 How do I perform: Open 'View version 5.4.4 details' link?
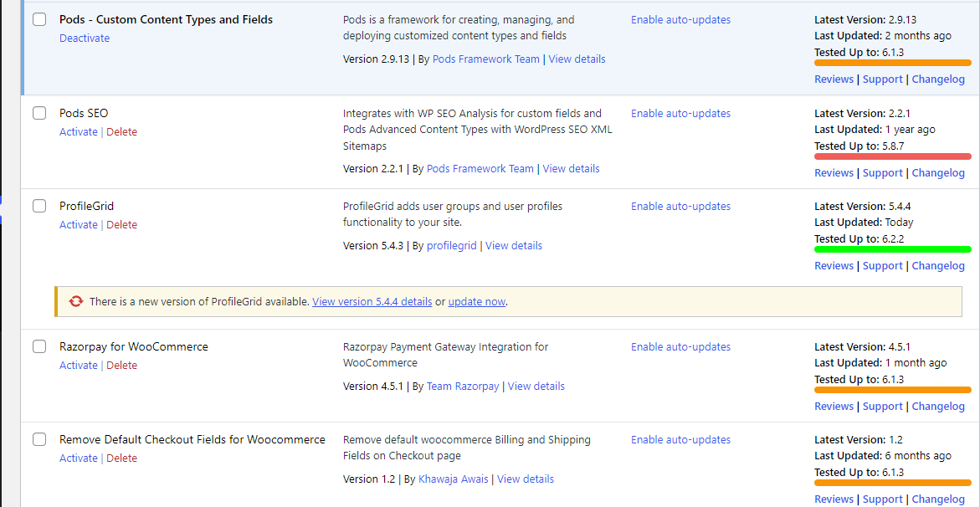(372, 302)
